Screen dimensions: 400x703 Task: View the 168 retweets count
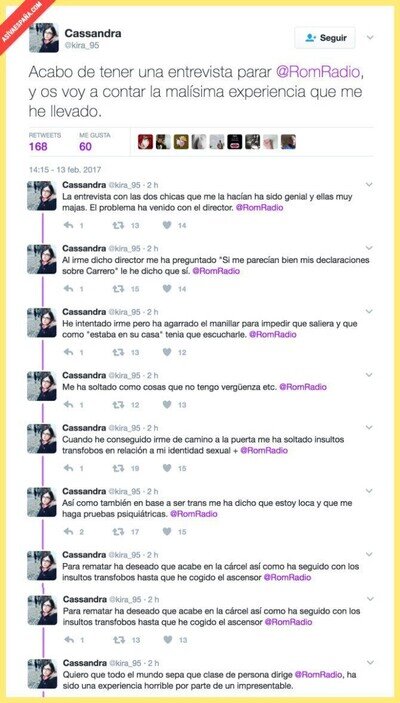tap(38, 147)
